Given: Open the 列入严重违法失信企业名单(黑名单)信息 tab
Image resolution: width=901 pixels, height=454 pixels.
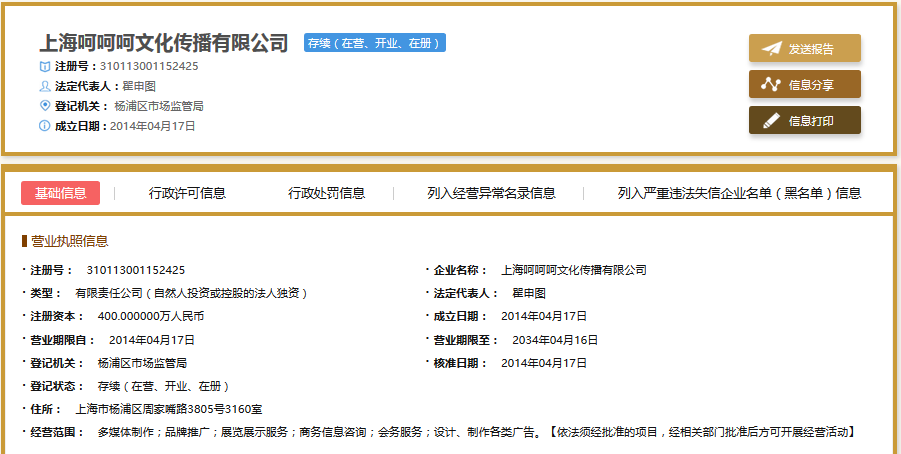Looking at the screenshot, I should pyautogui.click(x=739, y=193).
